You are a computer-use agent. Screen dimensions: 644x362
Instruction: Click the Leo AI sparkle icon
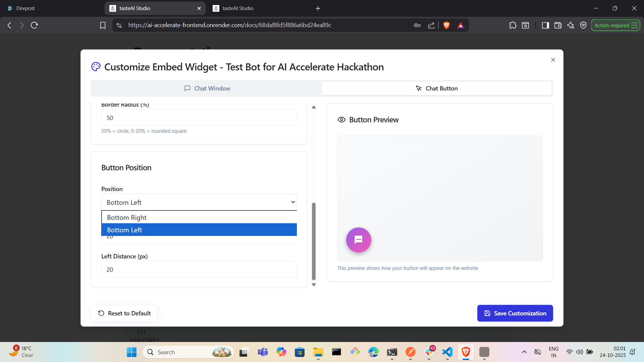(x=571, y=25)
